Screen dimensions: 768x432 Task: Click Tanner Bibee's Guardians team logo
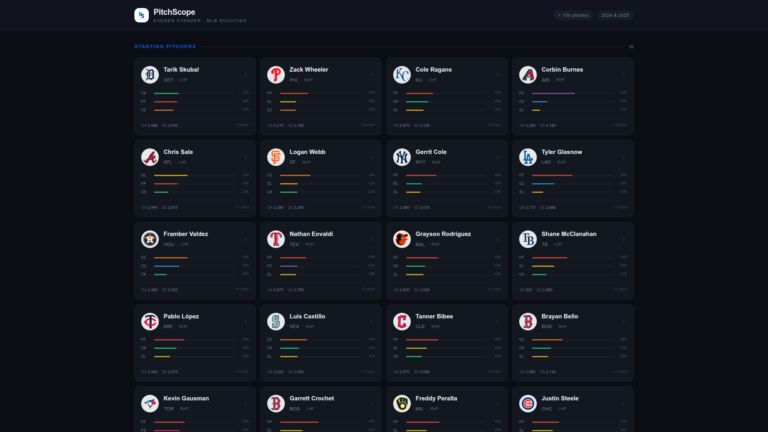[402, 321]
